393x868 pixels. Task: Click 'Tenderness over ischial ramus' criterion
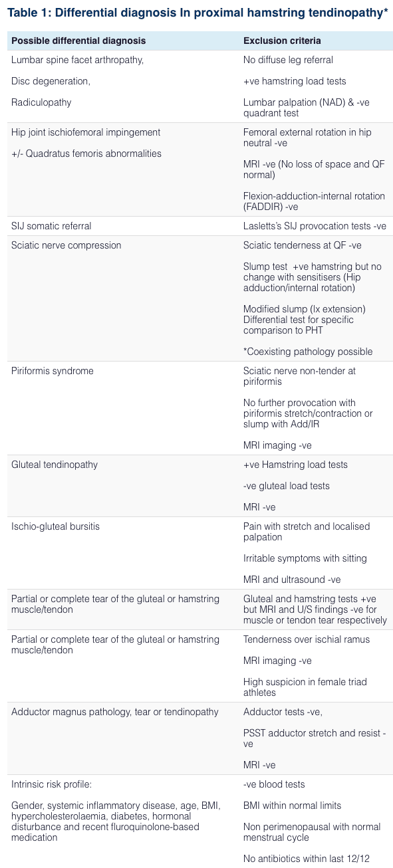[307, 639]
